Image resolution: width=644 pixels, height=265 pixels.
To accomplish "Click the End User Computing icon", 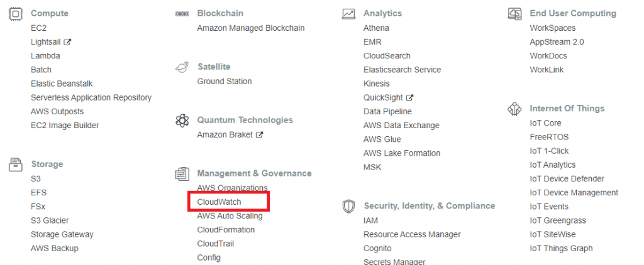I will click(x=514, y=13).
